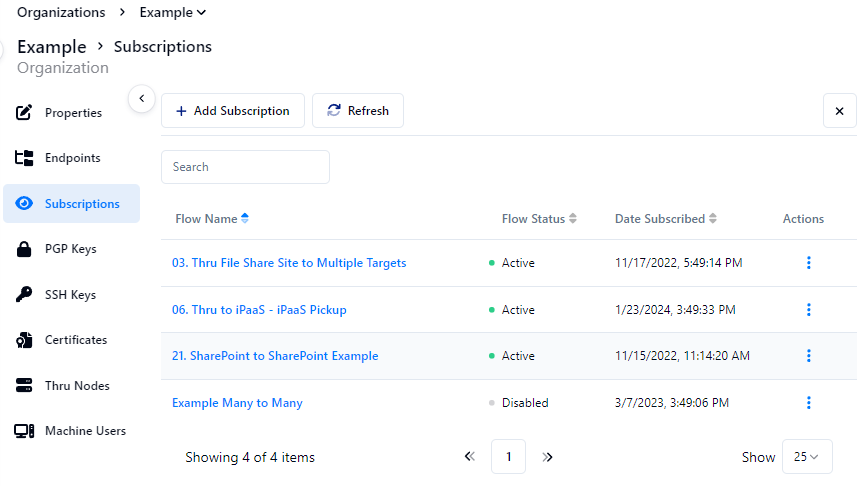The image size is (866, 486).
Task: Collapse the sidebar with the arrow button
Action: [x=141, y=98]
